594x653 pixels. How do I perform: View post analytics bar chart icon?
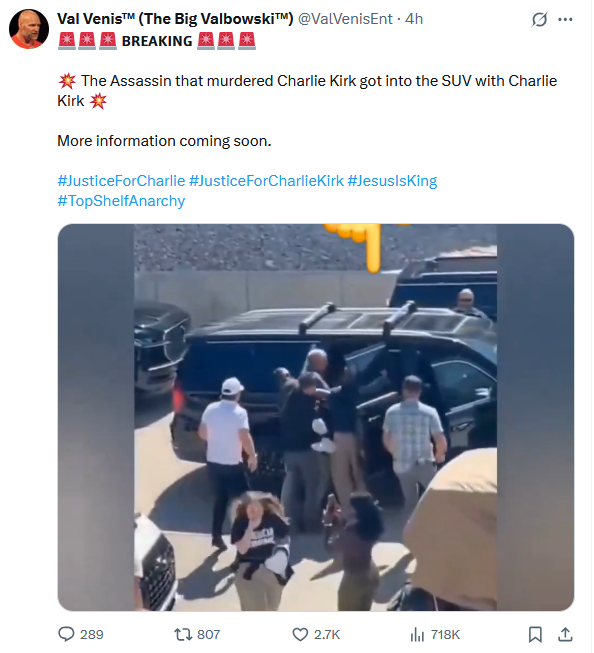pyautogui.click(x=417, y=635)
